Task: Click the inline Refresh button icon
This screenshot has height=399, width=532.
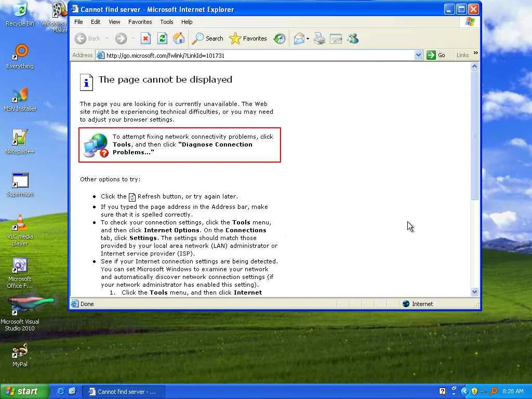Action: click(132, 197)
